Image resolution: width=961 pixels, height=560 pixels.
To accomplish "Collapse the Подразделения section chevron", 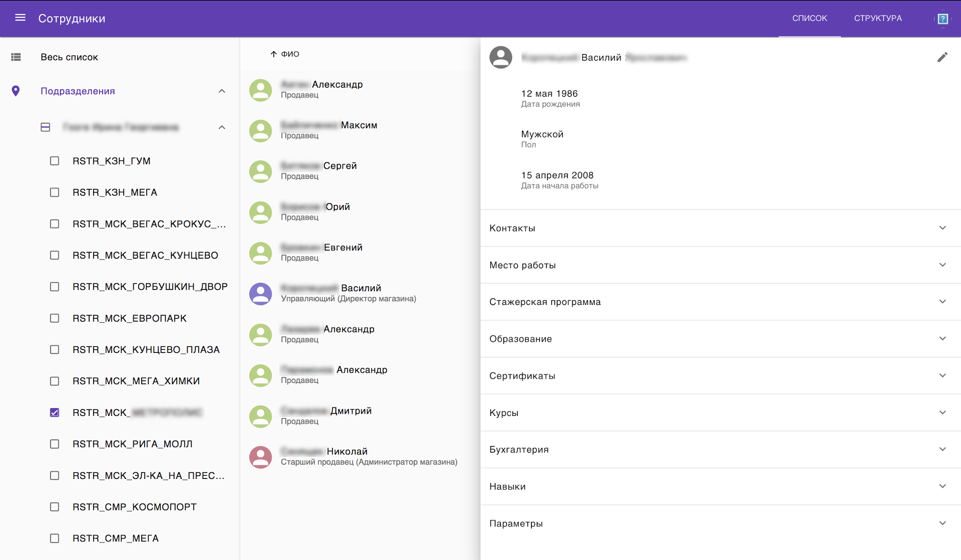I will pos(222,91).
